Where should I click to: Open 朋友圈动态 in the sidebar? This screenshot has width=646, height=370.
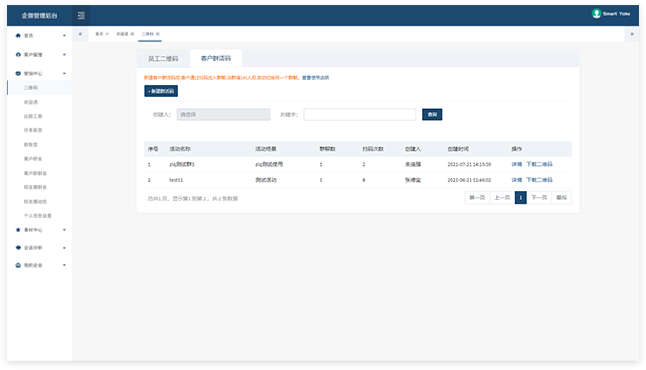(x=35, y=201)
